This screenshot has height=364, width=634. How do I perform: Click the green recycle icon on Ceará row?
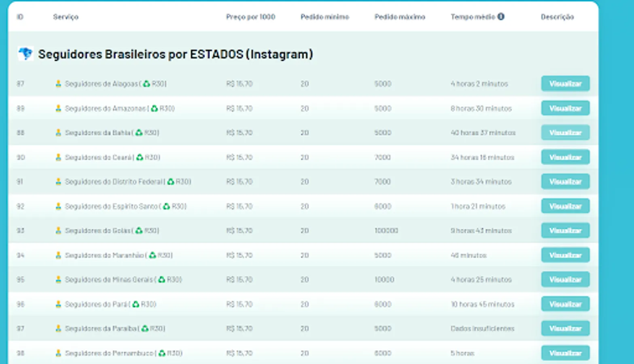pyautogui.click(x=140, y=157)
